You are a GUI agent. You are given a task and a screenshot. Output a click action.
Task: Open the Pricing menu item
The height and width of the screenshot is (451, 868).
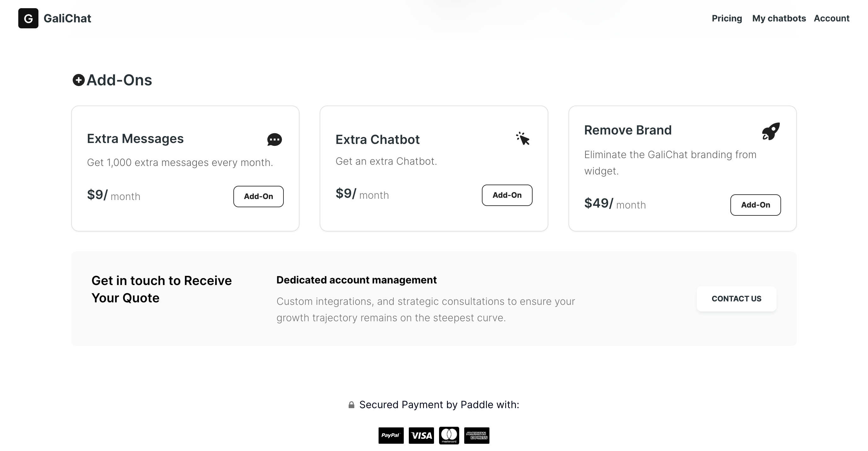pos(727,18)
